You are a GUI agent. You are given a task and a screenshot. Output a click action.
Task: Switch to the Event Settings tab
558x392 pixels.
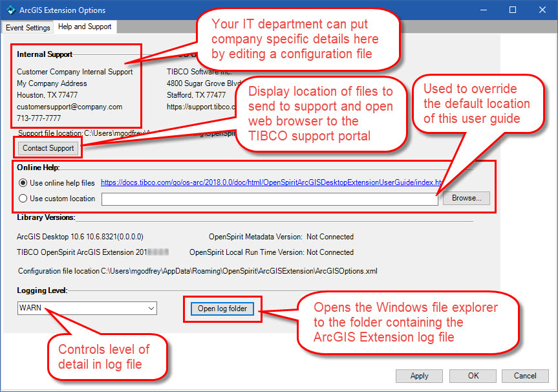(28, 27)
